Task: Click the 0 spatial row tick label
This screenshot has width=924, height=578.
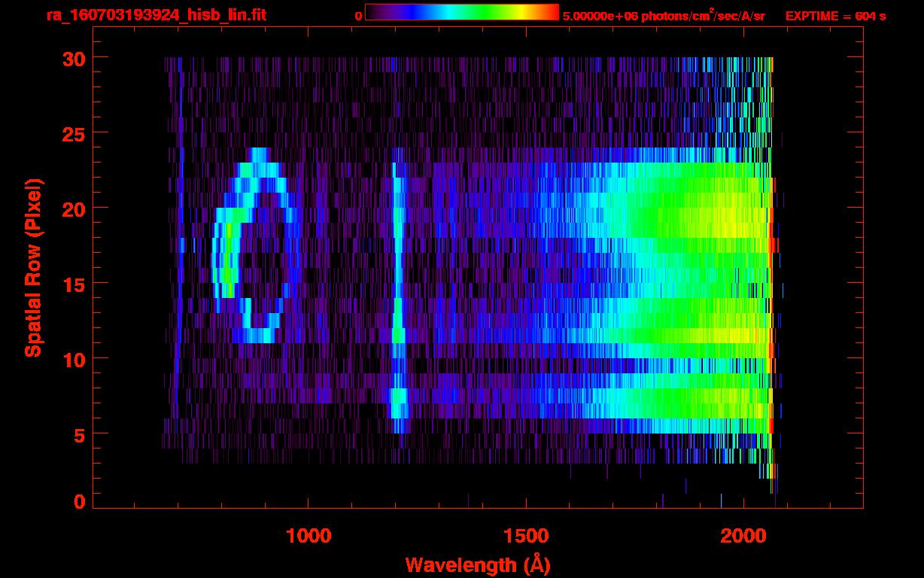Action: [x=79, y=501]
